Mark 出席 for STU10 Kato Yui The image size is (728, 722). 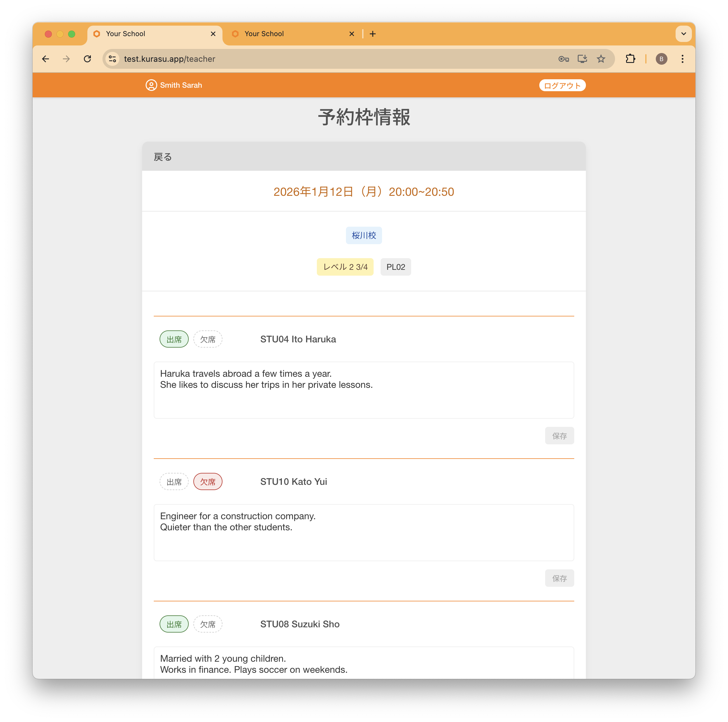(174, 481)
